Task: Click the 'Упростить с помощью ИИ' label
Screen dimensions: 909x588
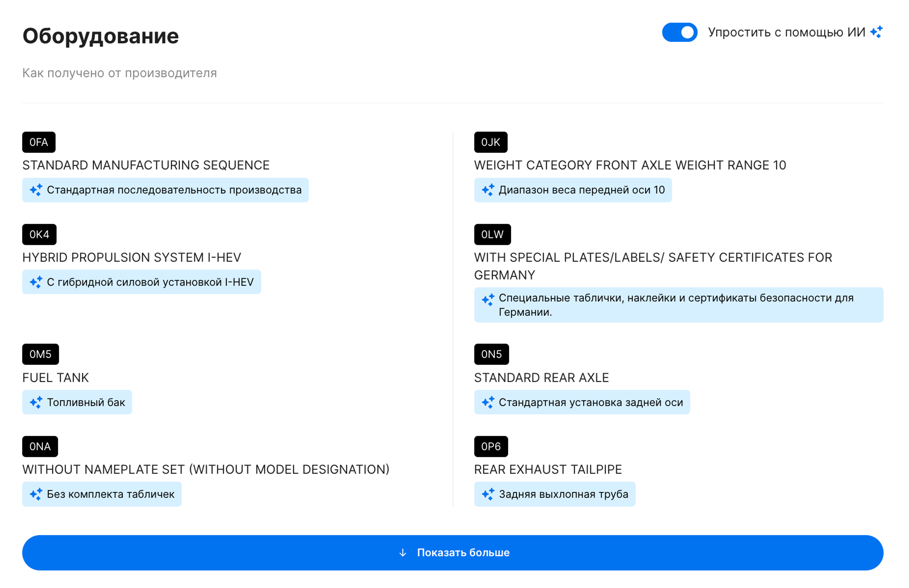Action: pos(786,32)
